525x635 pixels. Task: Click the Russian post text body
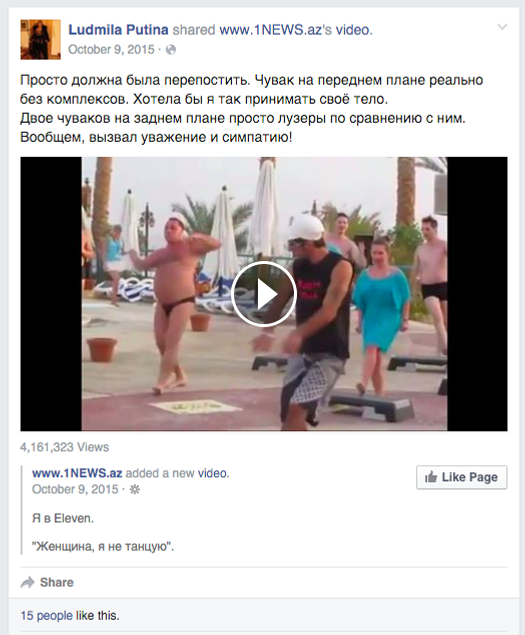click(252, 109)
